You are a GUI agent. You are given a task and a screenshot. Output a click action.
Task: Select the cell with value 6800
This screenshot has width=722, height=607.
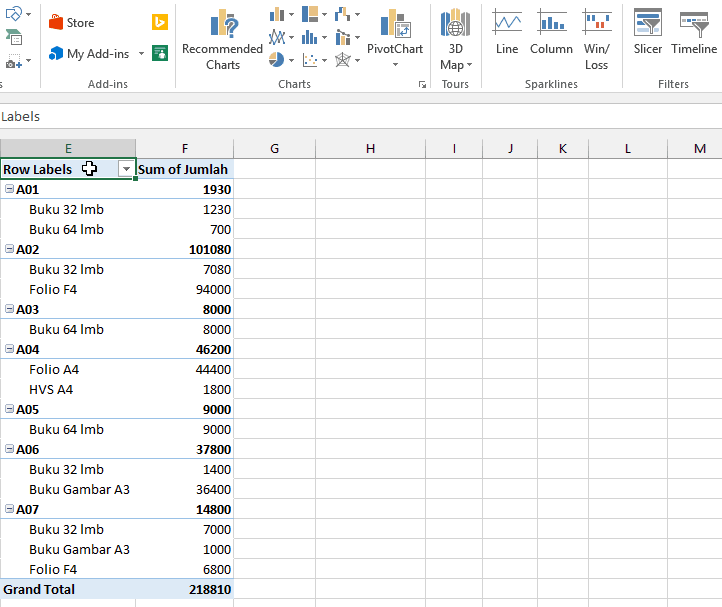pos(185,569)
